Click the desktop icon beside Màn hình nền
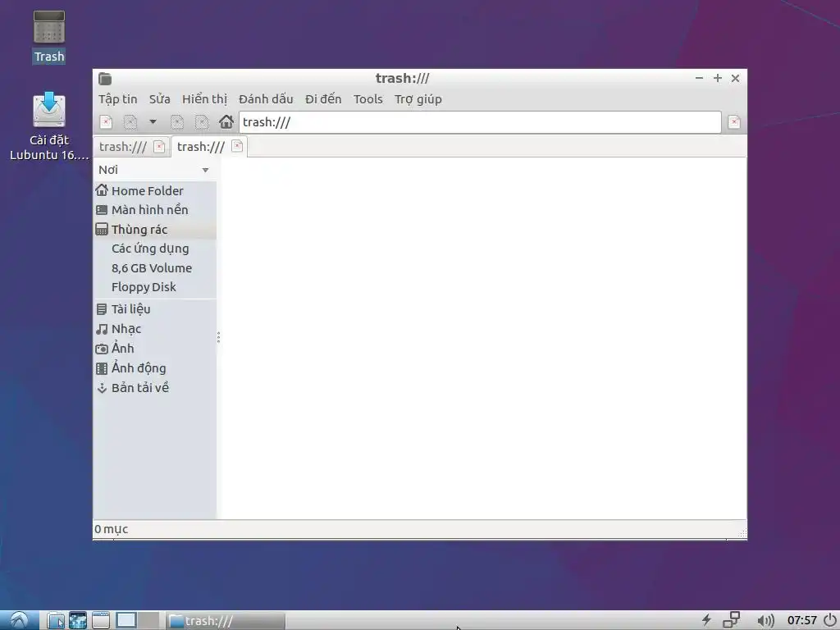Viewport: 840px width, 630px height. (x=102, y=210)
